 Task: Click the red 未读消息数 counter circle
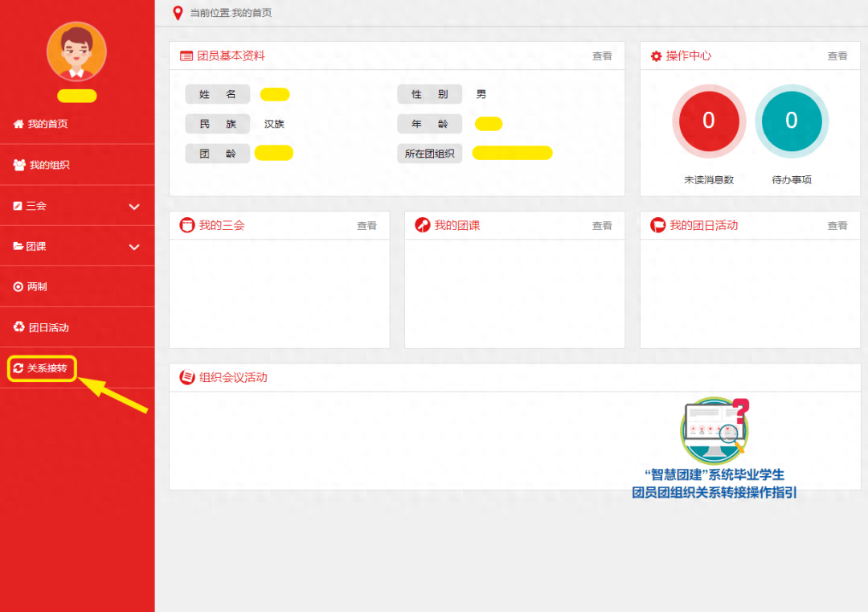(x=709, y=121)
